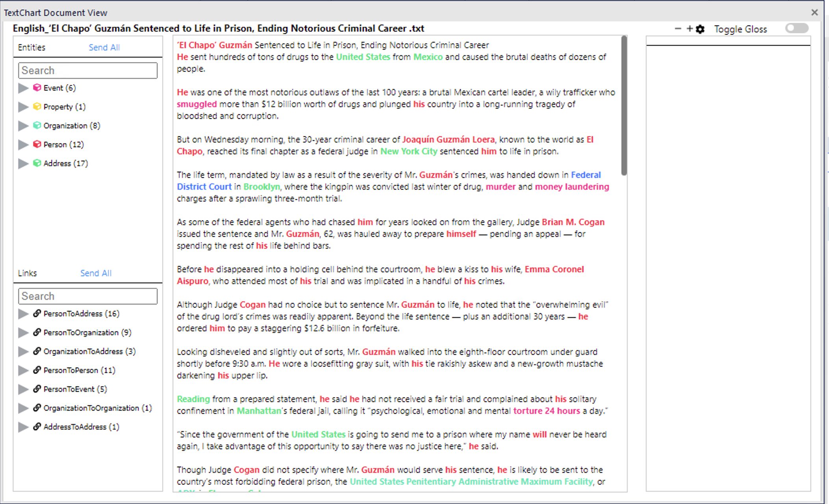Image resolution: width=829 pixels, height=504 pixels.
Task: Select the Entities section header
Action: (x=31, y=47)
